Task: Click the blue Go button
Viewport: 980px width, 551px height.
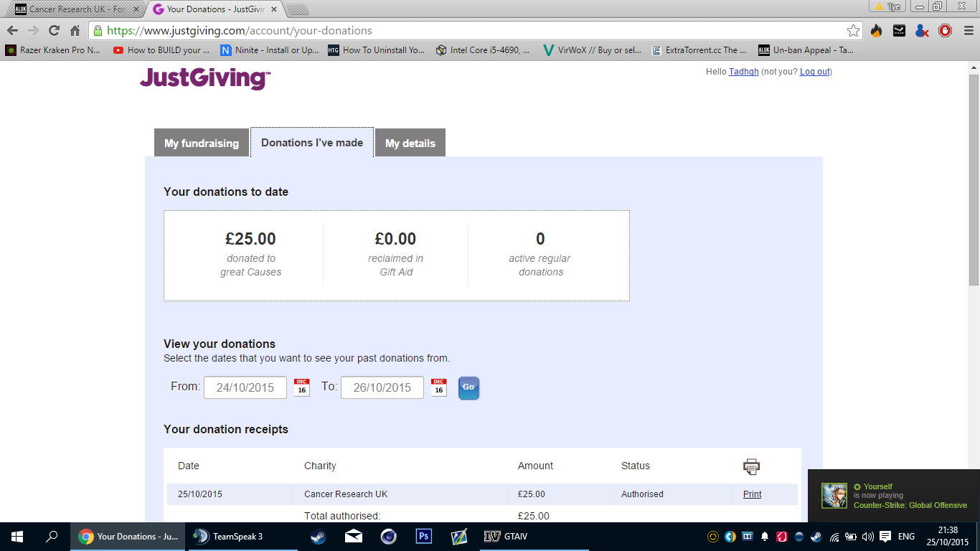Action: click(468, 387)
